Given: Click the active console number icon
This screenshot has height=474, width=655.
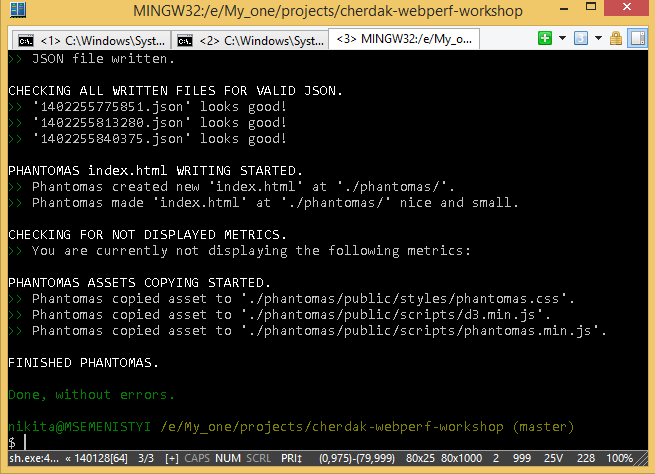Looking at the screenshot, I should (581, 38).
